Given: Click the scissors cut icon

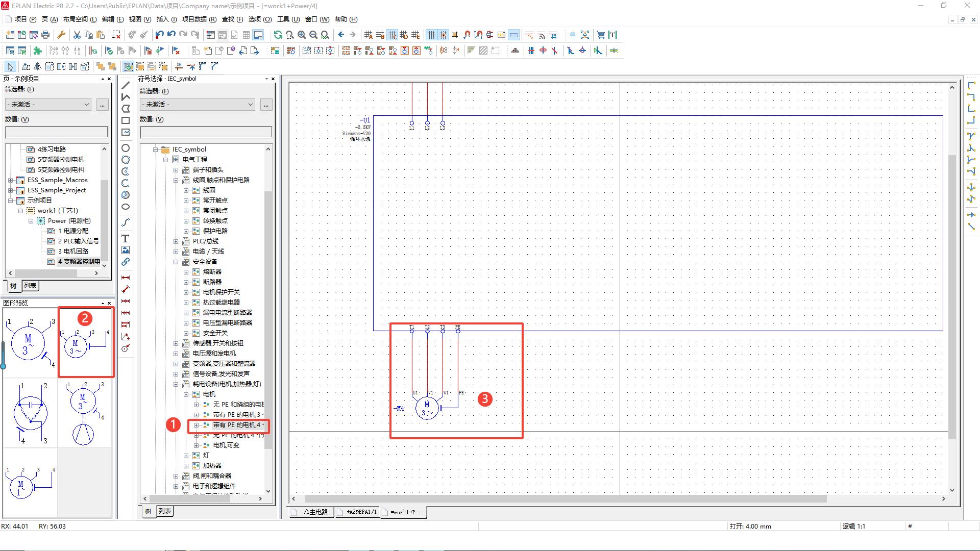Looking at the screenshot, I should coord(77,35).
